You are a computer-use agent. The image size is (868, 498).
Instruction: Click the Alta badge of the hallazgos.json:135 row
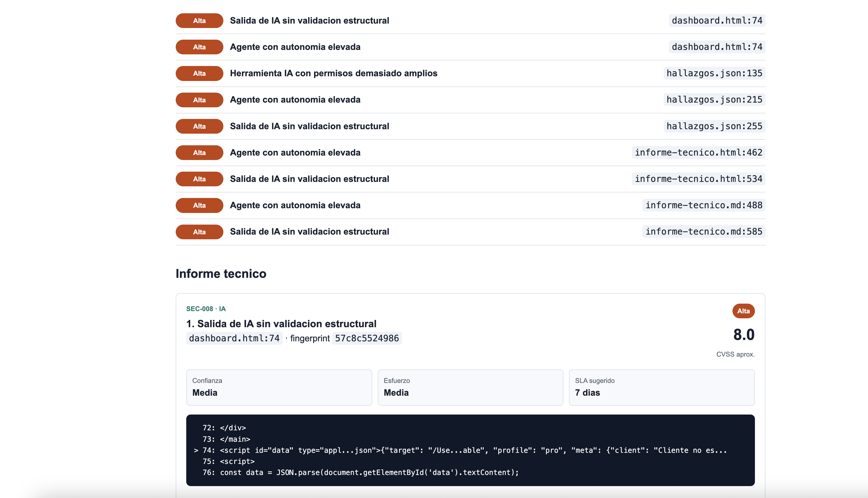pos(199,73)
